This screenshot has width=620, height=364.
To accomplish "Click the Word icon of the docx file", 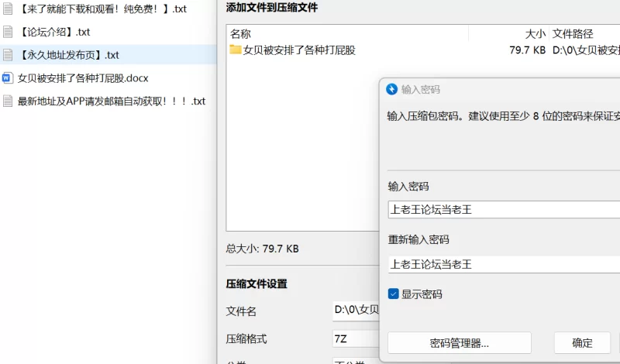I will click(x=7, y=78).
